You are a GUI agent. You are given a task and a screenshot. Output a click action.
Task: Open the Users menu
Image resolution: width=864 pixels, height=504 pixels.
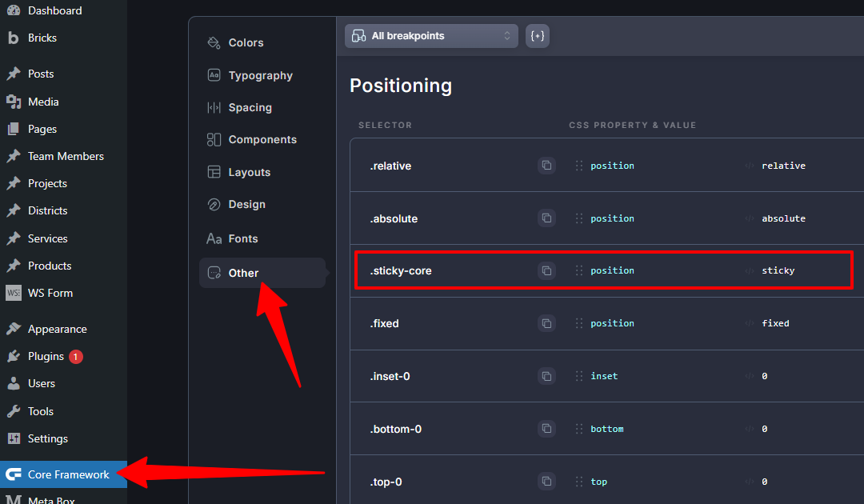(x=42, y=383)
